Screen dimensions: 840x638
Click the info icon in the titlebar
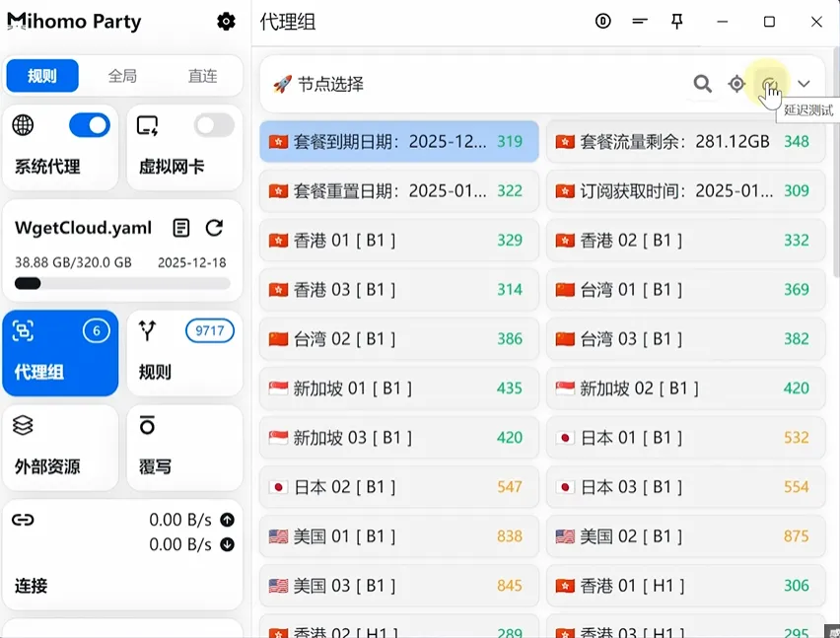click(603, 21)
